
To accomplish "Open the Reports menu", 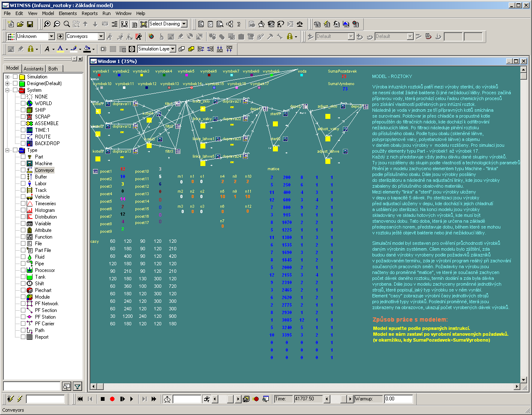I will pyautogui.click(x=90, y=13).
